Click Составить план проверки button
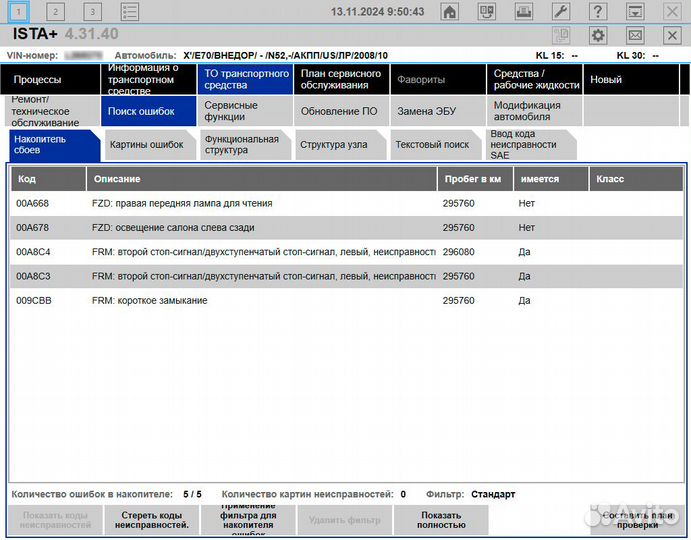Image resolution: width=691 pixels, height=540 pixels. pos(638,520)
